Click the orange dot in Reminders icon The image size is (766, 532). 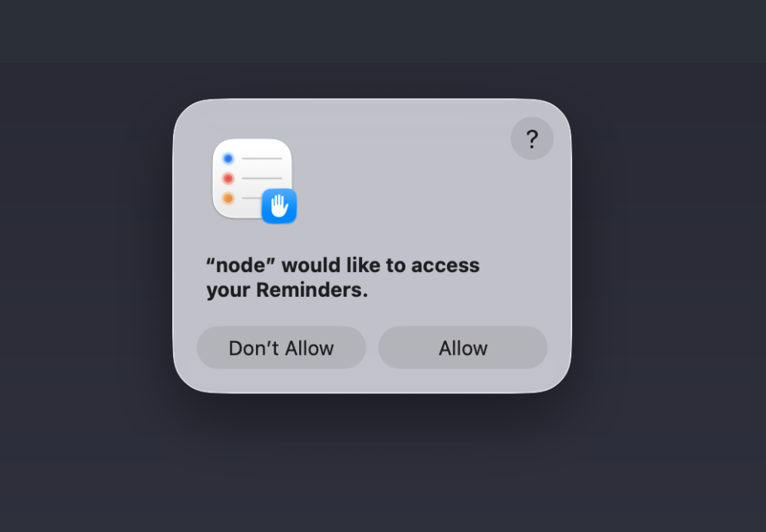(228, 198)
